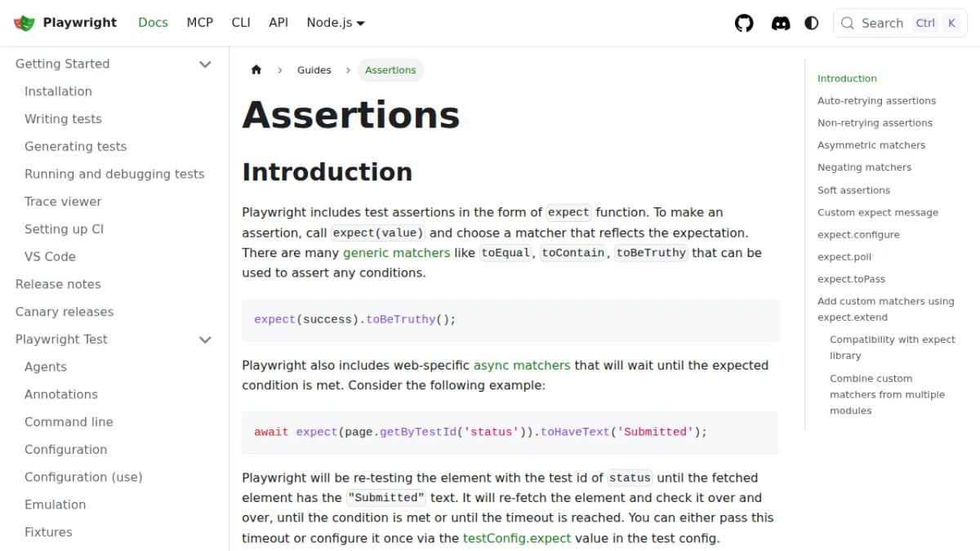Click the Assertions breadcrumb
The width and height of the screenshot is (980, 551).
[390, 70]
